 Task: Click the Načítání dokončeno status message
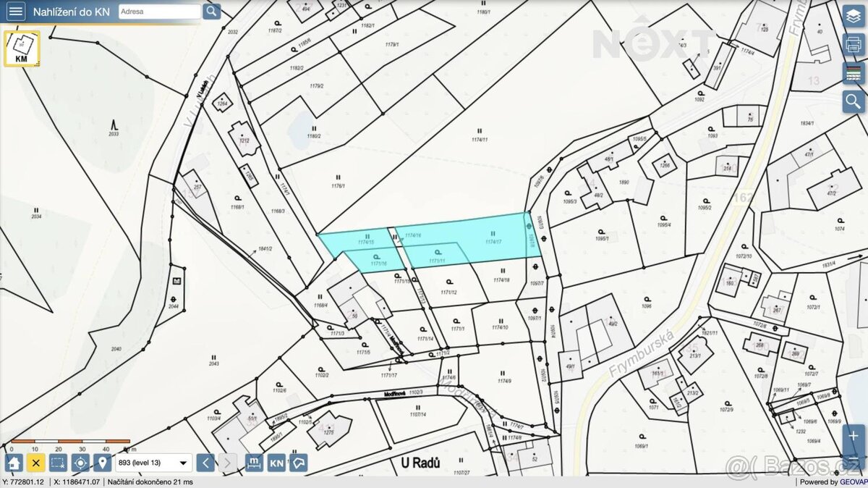pyautogui.click(x=150, y=482)
